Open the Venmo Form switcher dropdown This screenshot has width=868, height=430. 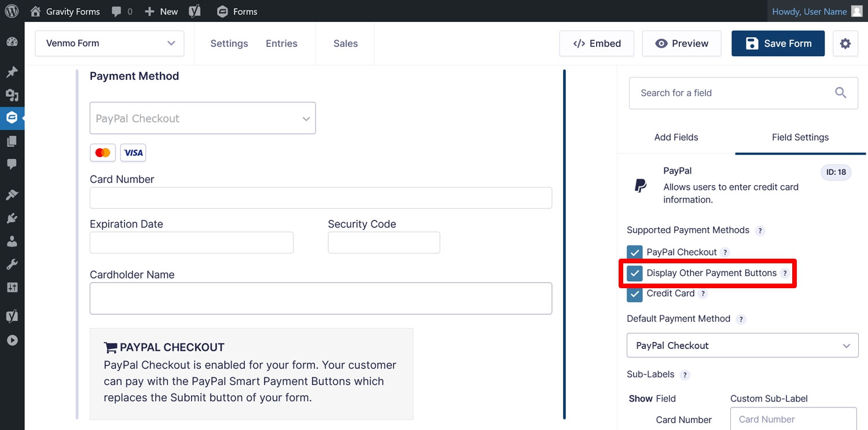point(109,43)
